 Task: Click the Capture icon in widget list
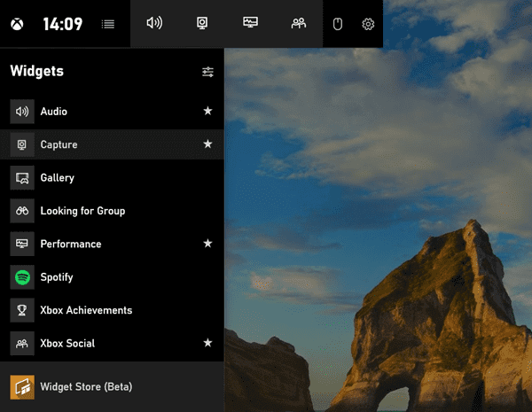[x=22, y=144]
